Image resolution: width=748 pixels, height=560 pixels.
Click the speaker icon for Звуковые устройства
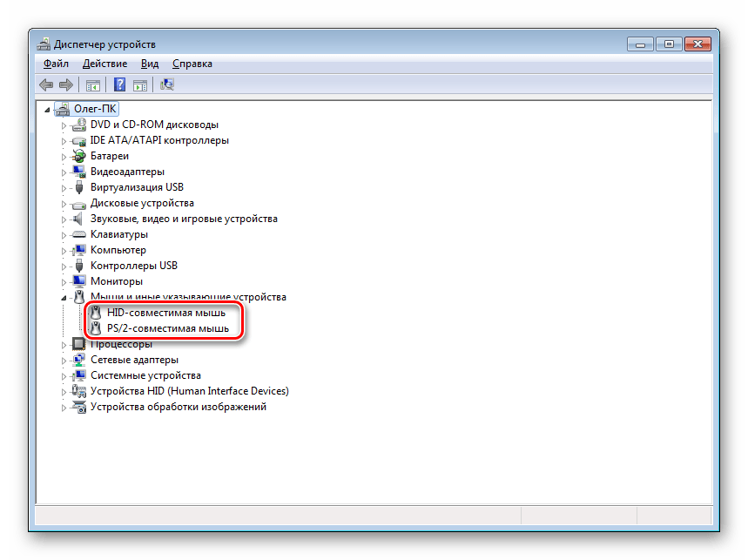[77, 219]
